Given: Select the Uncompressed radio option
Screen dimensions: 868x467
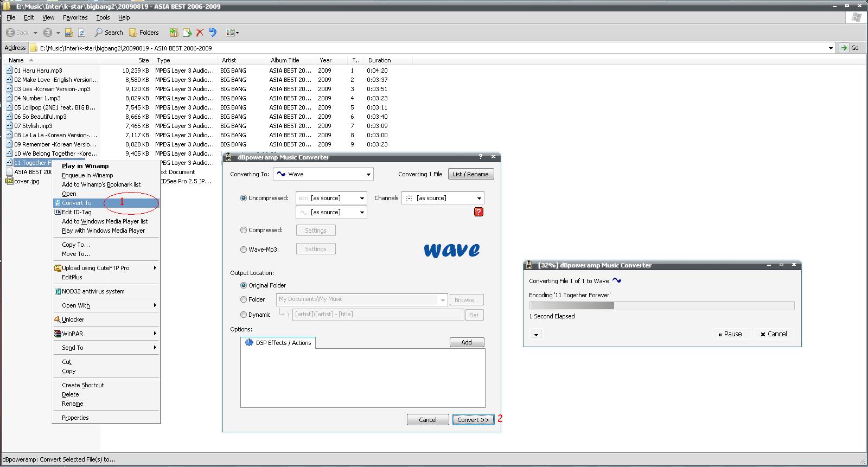Looking at the screenshot, I should point(244,198).
